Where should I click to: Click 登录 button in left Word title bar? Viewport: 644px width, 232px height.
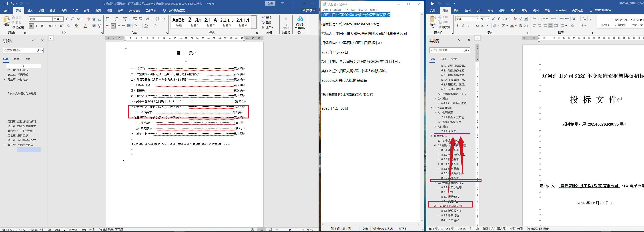(x=270, y=4)
